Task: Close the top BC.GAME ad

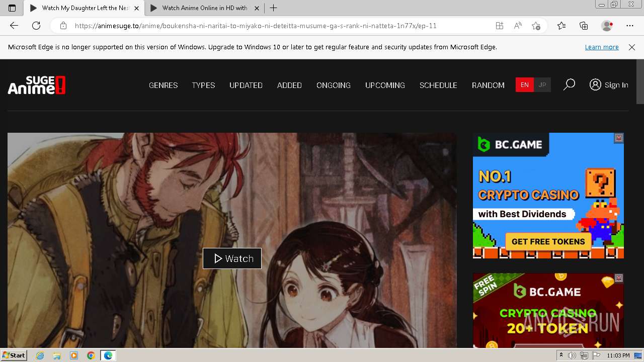Action: (619, 137)
